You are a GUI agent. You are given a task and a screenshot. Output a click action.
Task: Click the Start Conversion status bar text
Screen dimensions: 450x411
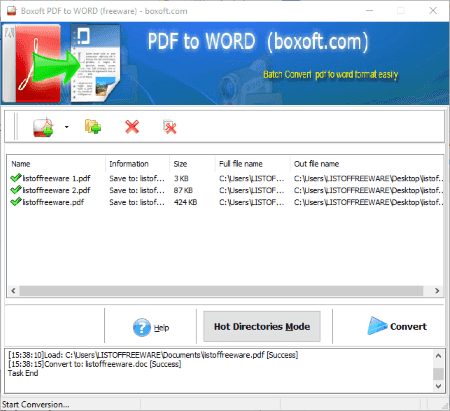click(x=36, y=404)
